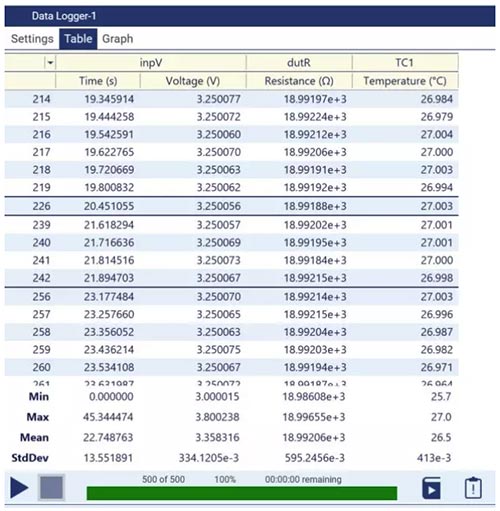Click the Temperature (°C) column header
Viewport: 500px width, 511px height.
tap(405, 81)
